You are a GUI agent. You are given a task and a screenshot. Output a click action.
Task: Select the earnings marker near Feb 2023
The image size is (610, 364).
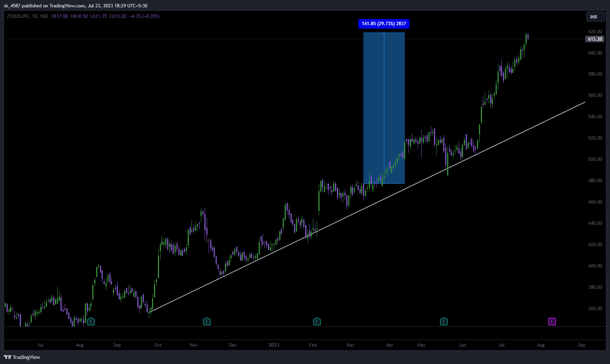tap(317, 321)
